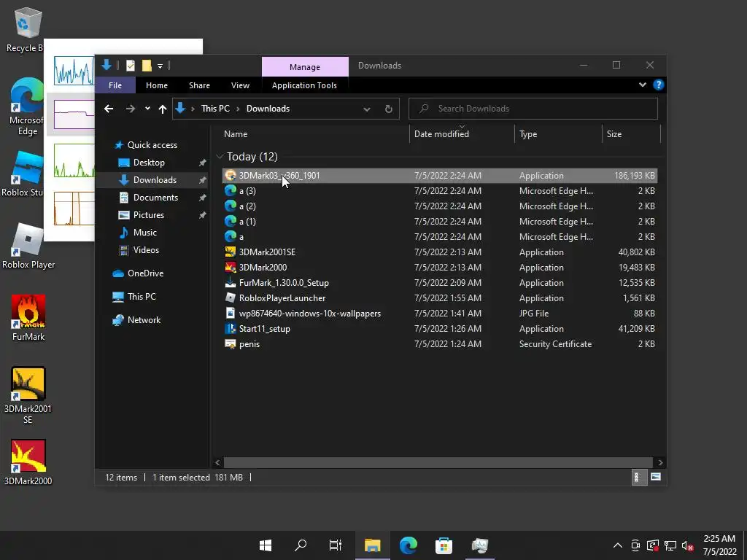Viewport: 747px width, 560px height.
Task: Switch to the View ribbon tab
Action: 240,85
